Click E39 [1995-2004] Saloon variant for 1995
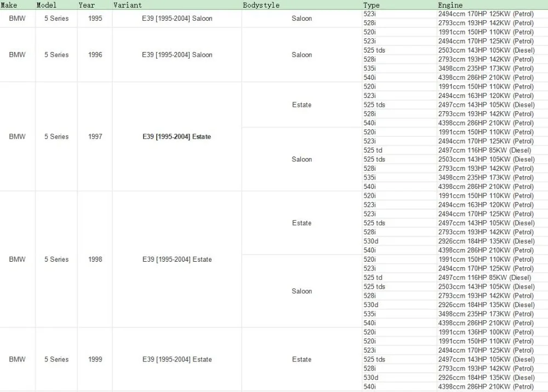 coord(177,19)
